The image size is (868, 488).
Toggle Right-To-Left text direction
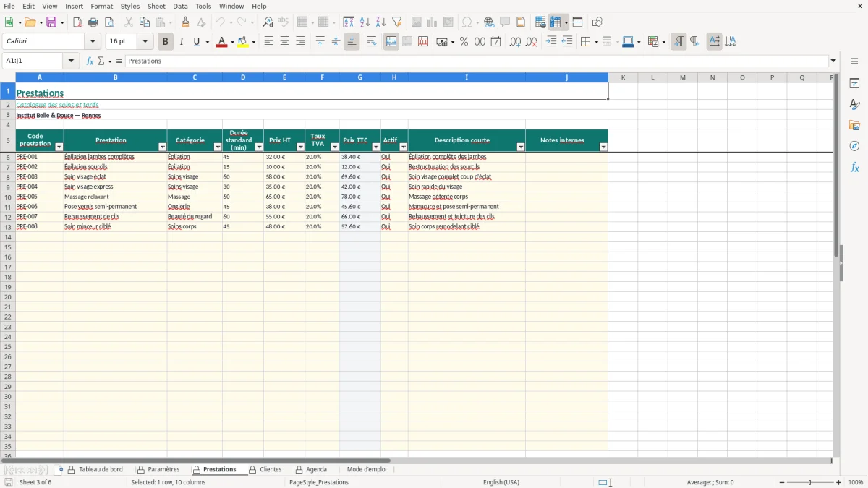point(694,42)
